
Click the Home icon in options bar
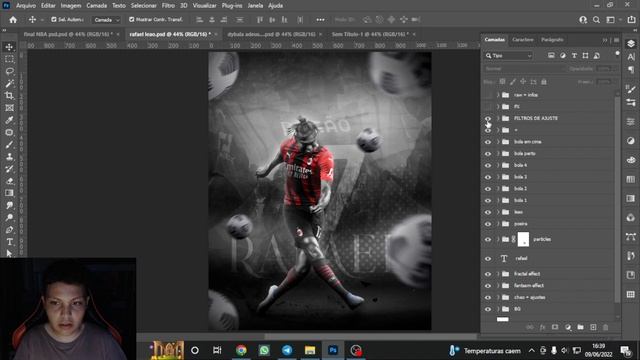click(13, 20)
